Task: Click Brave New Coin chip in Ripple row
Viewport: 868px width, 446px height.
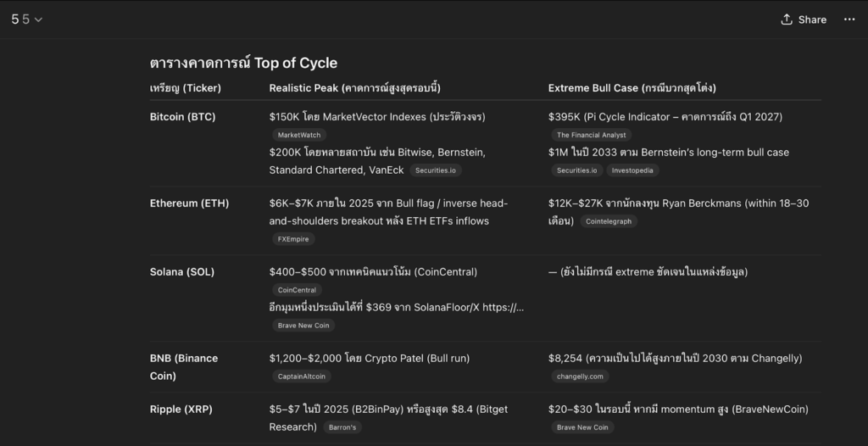Action: click(x=582, y=427)
